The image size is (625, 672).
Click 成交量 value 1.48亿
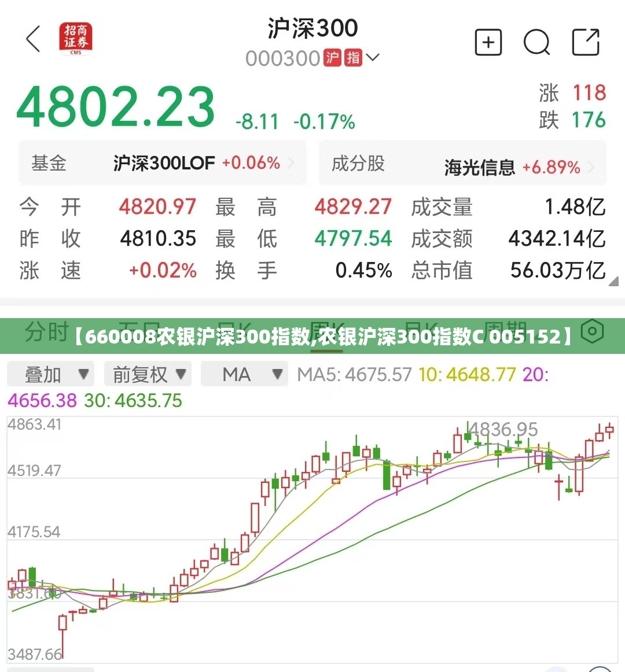575,207
